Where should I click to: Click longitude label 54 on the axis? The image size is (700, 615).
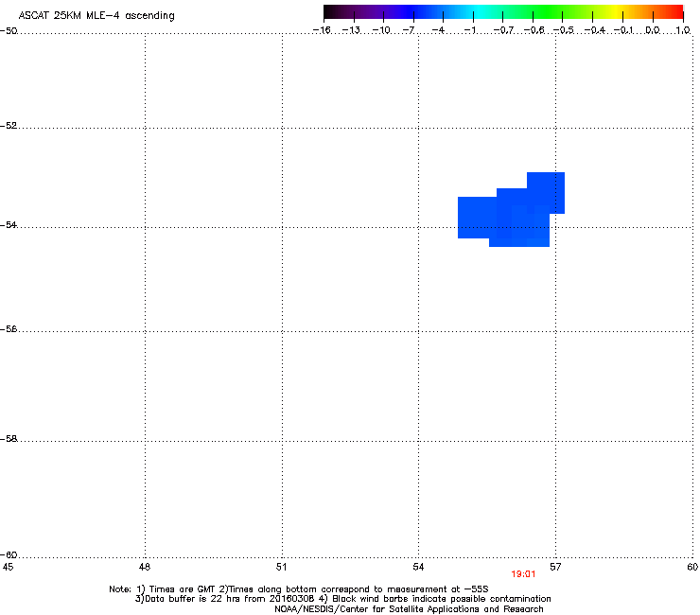coord(418,567)
